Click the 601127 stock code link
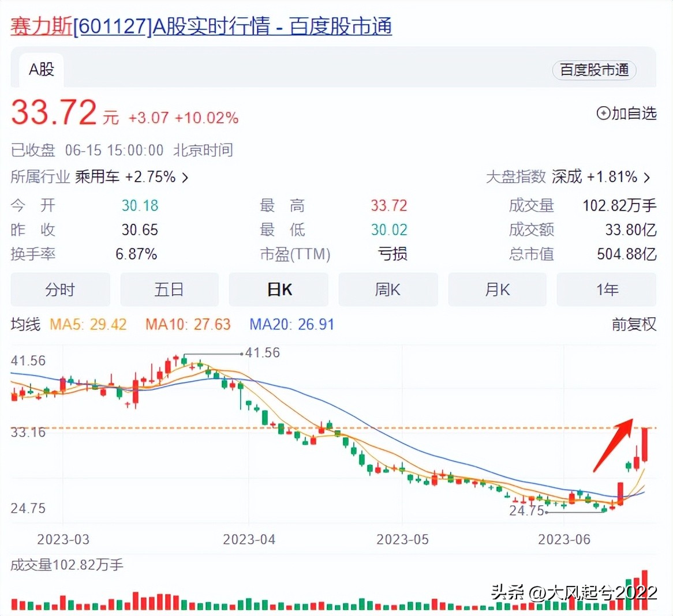This screenshot has width=673, height=616. pos(111,27)
